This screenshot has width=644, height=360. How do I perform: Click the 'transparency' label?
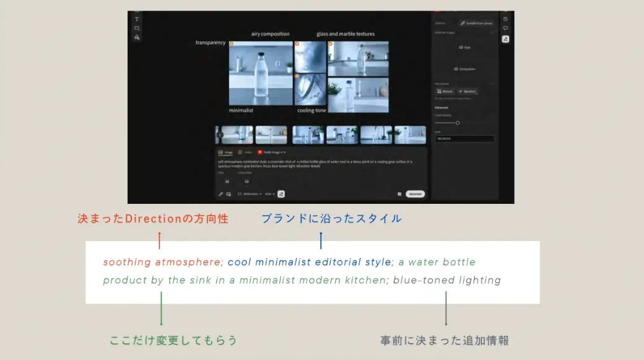point(211,43)
